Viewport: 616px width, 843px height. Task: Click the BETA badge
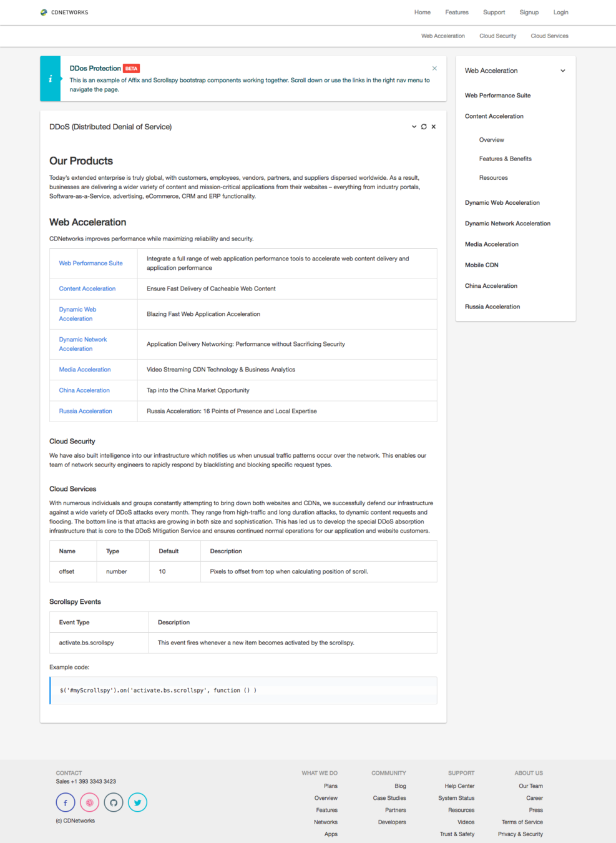131,69
